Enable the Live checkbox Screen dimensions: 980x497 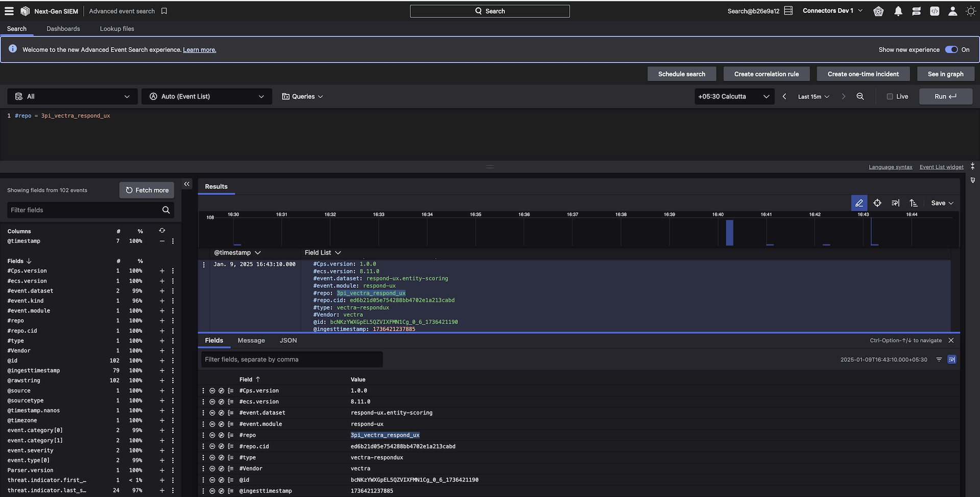tap(890, 96)
